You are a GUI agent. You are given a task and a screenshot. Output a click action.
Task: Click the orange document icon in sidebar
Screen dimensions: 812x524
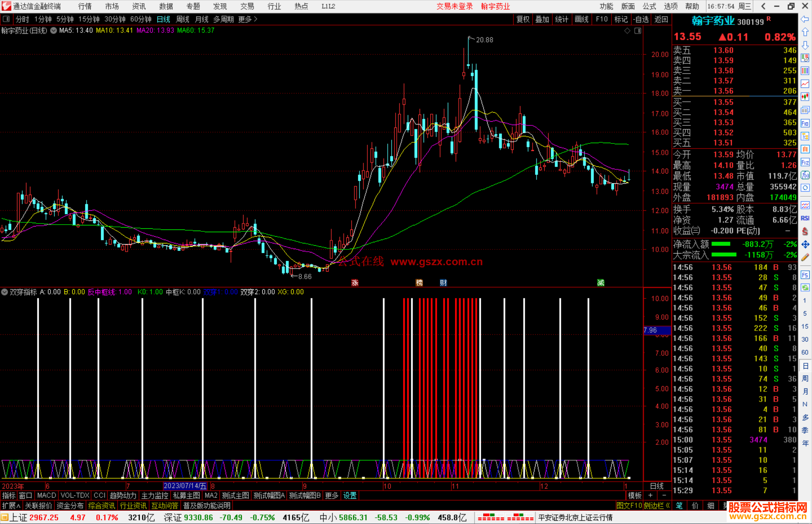click(805, 149)
